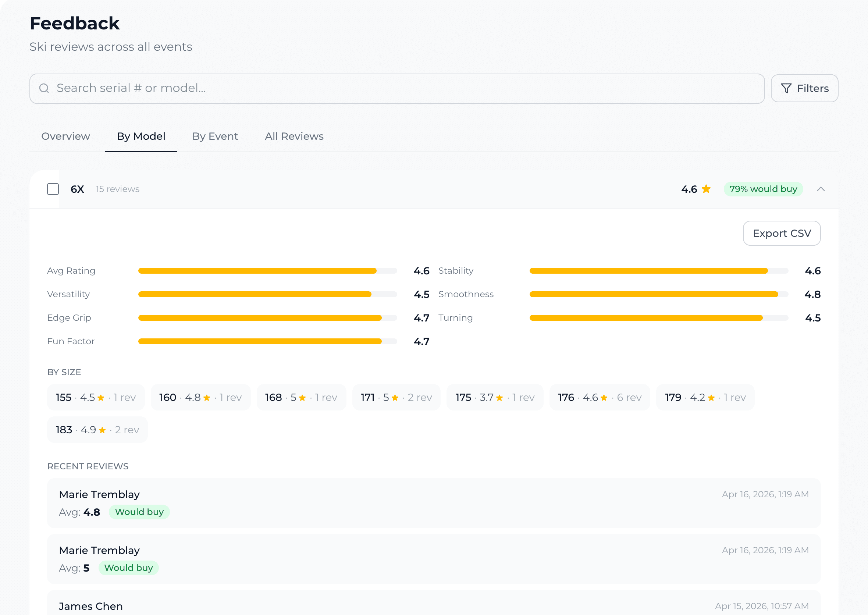868x615 pixels.
Task: Click the Avg Rating progress bar
Action: point(267,271)
